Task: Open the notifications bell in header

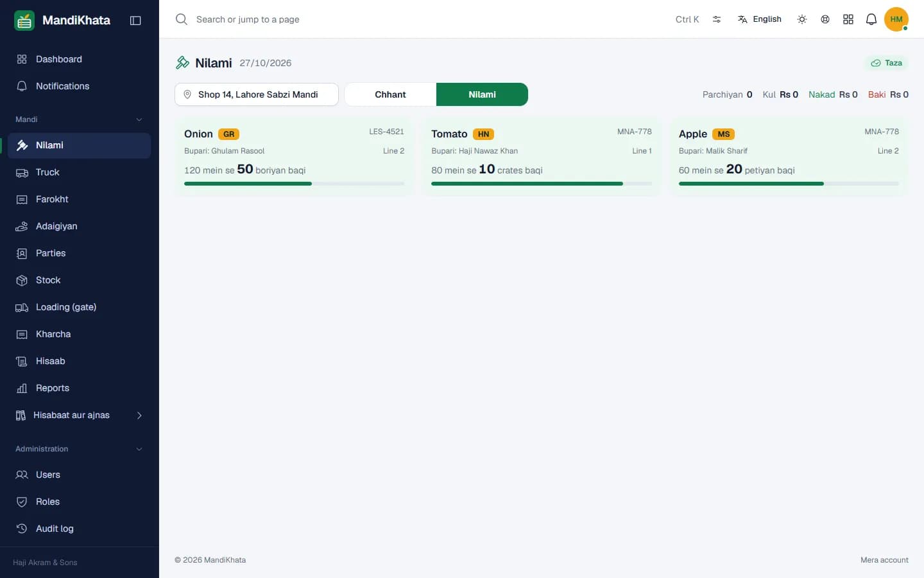Action: pyautogui.click(x=871, y=19)
